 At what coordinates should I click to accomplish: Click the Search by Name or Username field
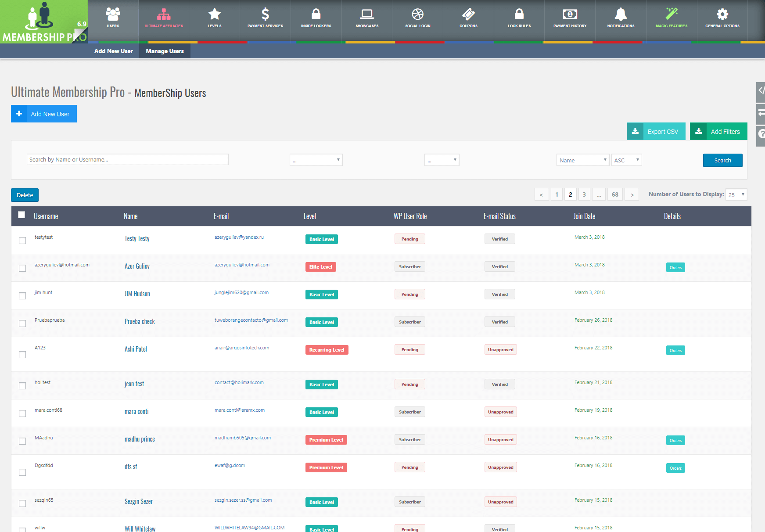127,159
